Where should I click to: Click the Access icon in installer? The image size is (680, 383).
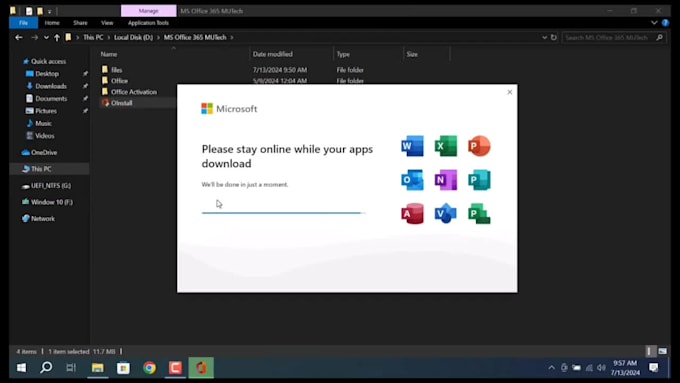(412, 214)
